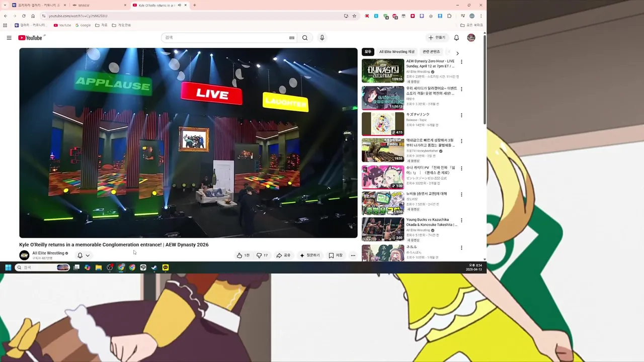This screenshot has width=644, height=362.
Task: Click the browser address bar URL
Action: (78, 16)
